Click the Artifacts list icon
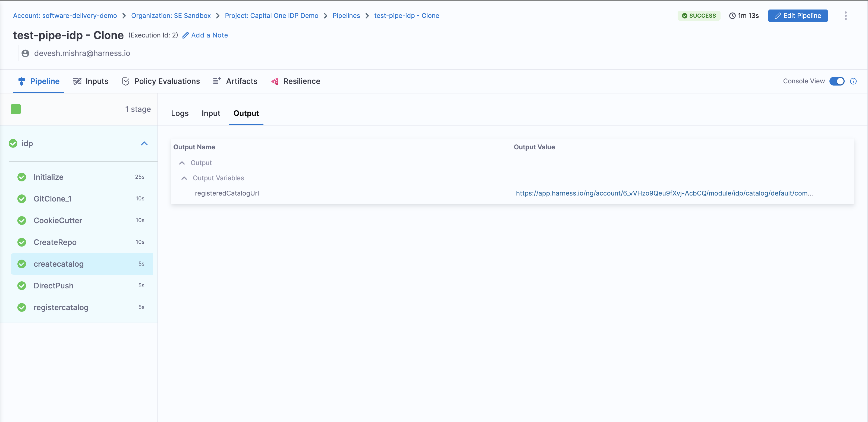The image size is (868, 422). click(217, 81)
